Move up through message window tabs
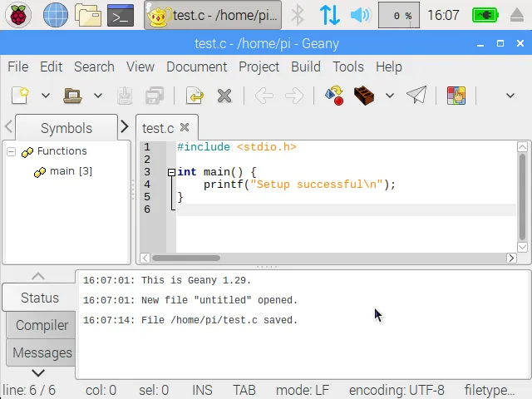 tap(38, 276)
